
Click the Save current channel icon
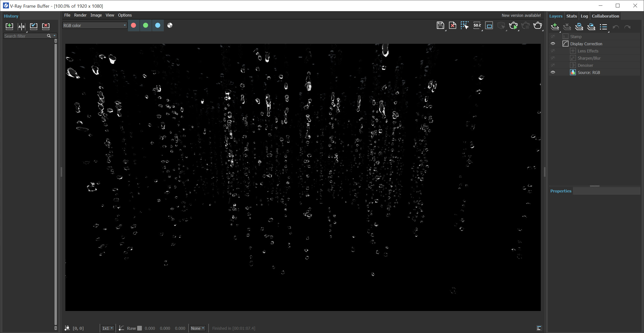pos(440,25)
